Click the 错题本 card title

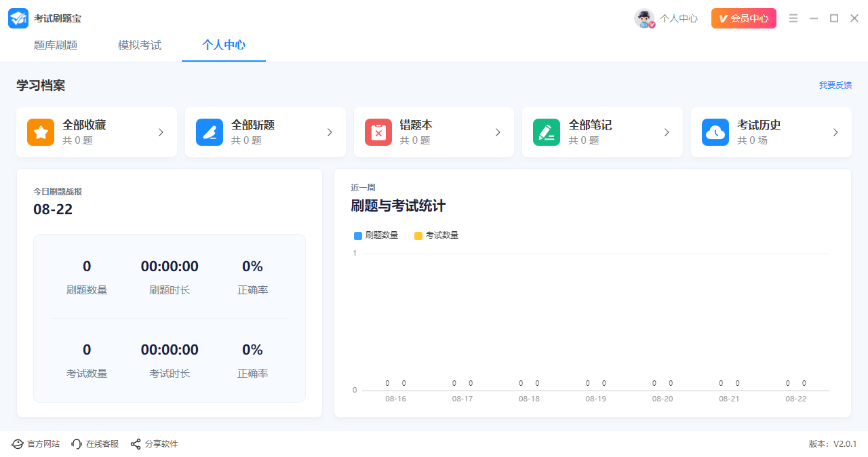(x=416, y=125)
